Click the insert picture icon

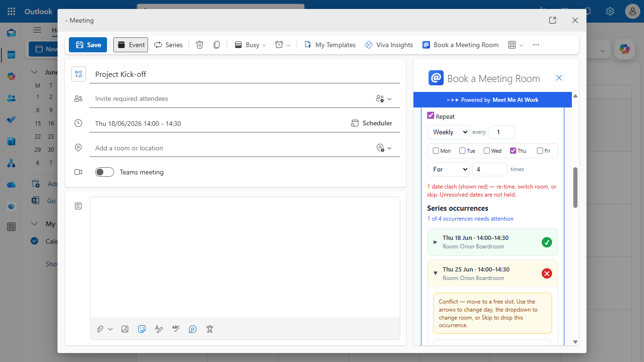[125, 329]
